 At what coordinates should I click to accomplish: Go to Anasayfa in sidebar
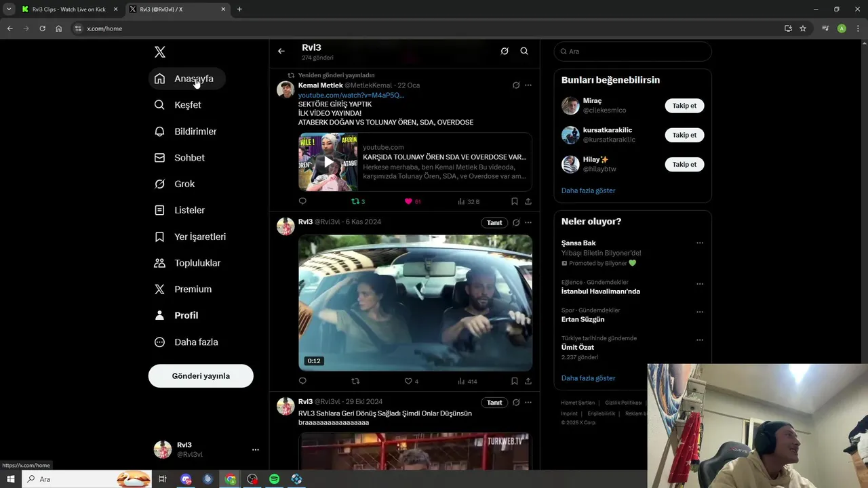pos(186,79)
